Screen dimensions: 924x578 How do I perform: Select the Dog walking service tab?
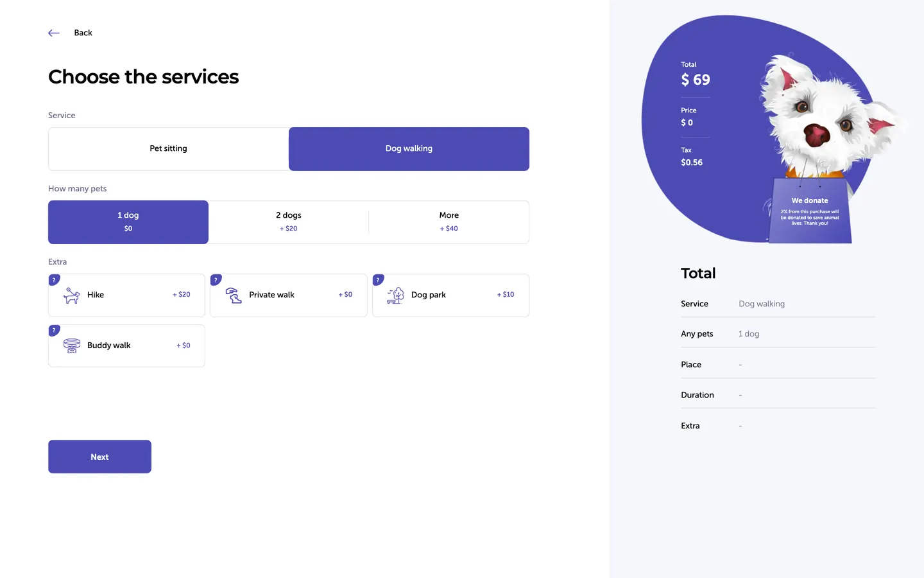409,149
